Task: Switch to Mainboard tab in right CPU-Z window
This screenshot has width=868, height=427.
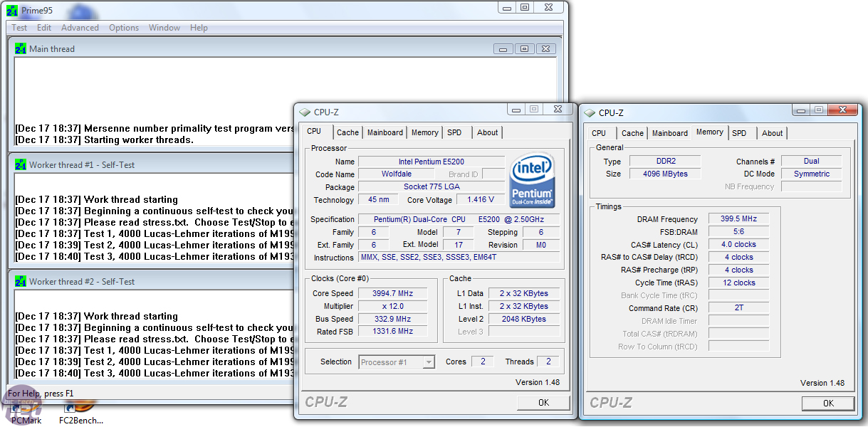Action: tap(670, 133)
